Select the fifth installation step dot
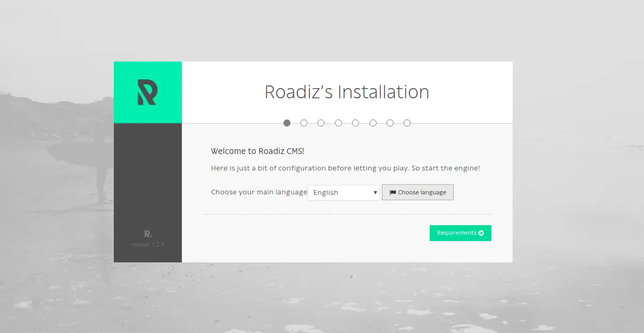 pyautogui.click(x=356, y=123)
